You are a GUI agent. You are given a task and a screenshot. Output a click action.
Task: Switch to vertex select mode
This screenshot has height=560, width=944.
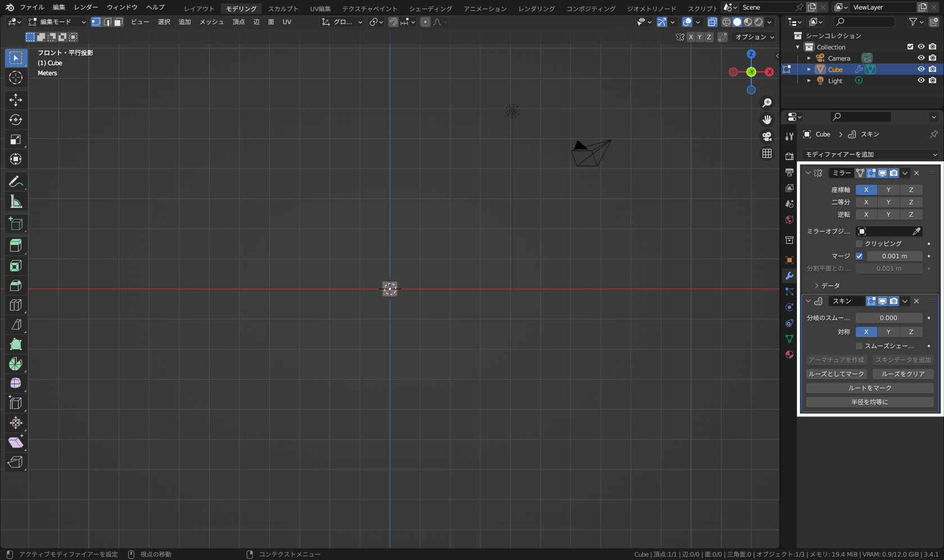96,22
